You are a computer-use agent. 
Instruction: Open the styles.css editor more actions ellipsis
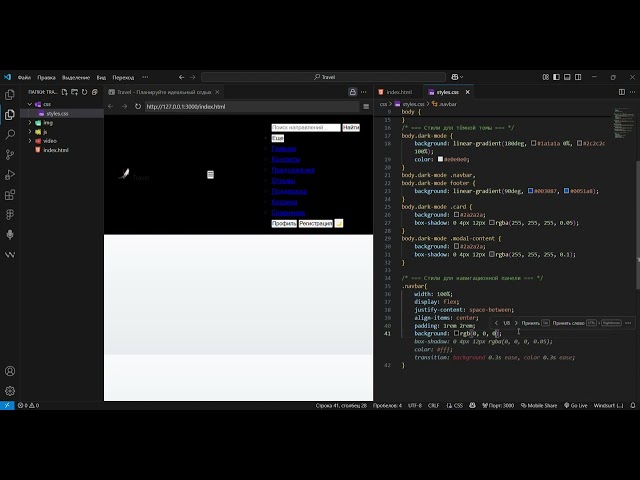(x=632, y=92)
